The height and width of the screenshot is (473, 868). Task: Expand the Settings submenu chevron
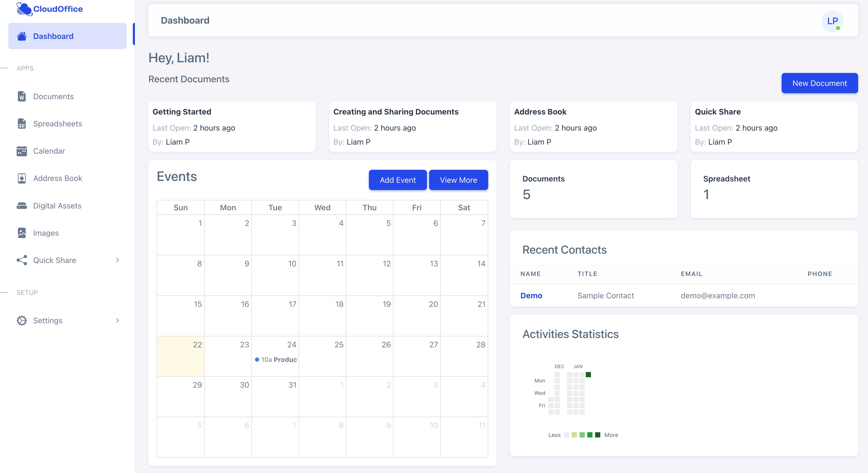[117, 321]
